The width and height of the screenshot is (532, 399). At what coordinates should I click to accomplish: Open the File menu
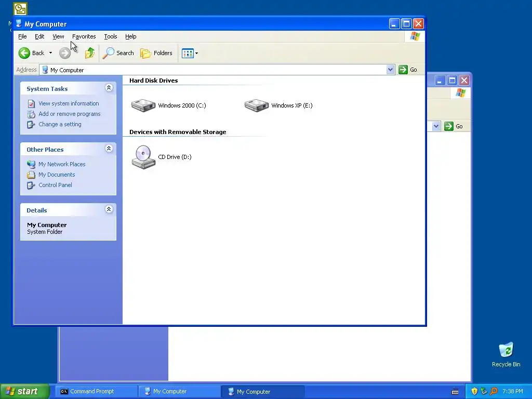[22, 36]
